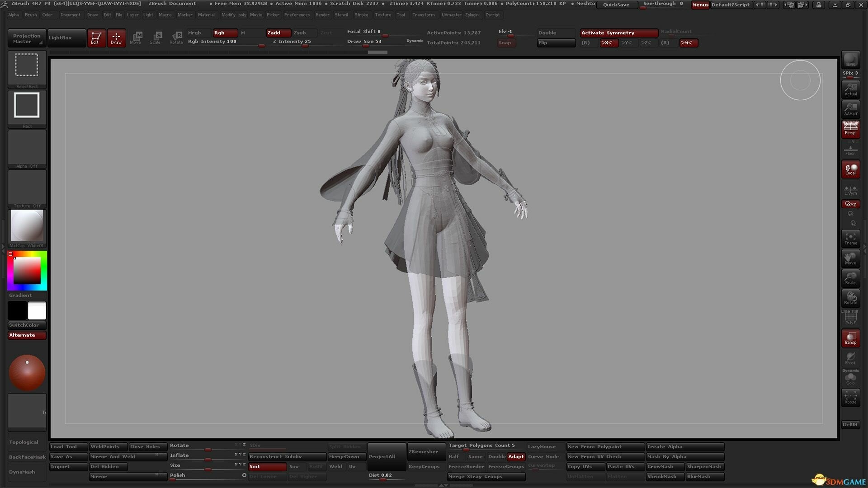The width and height of the screenshot is (868, 488).
Task: Open the Brush menu
Action: [31, 15]
